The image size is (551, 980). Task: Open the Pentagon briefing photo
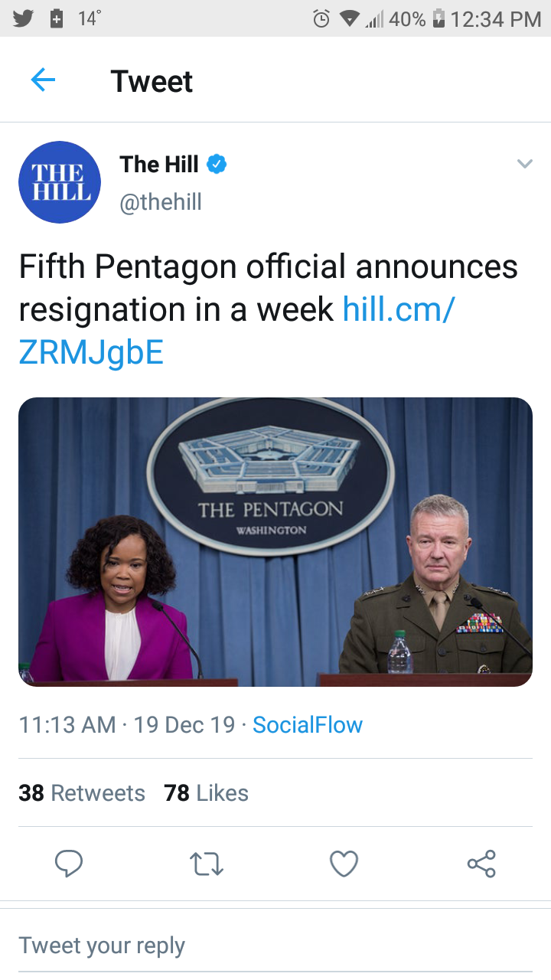(275, 541)
